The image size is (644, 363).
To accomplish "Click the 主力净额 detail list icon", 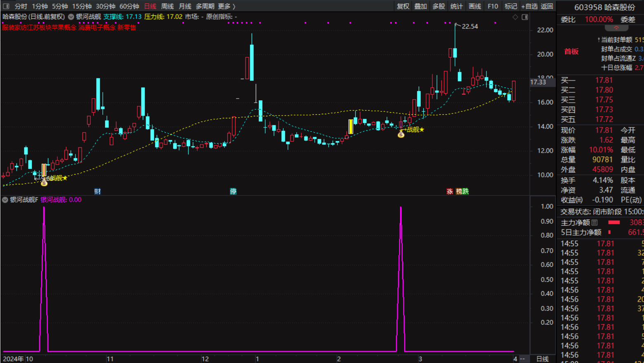I will [x=594, y=223].
